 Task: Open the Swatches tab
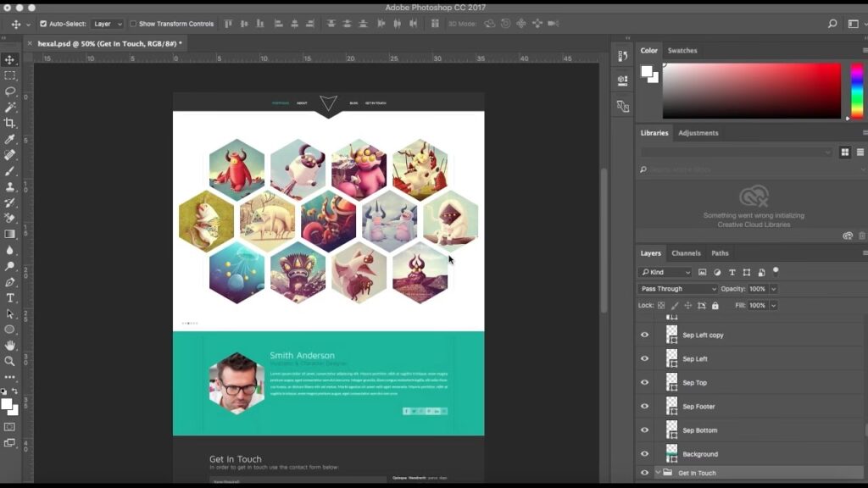point(682,51)
